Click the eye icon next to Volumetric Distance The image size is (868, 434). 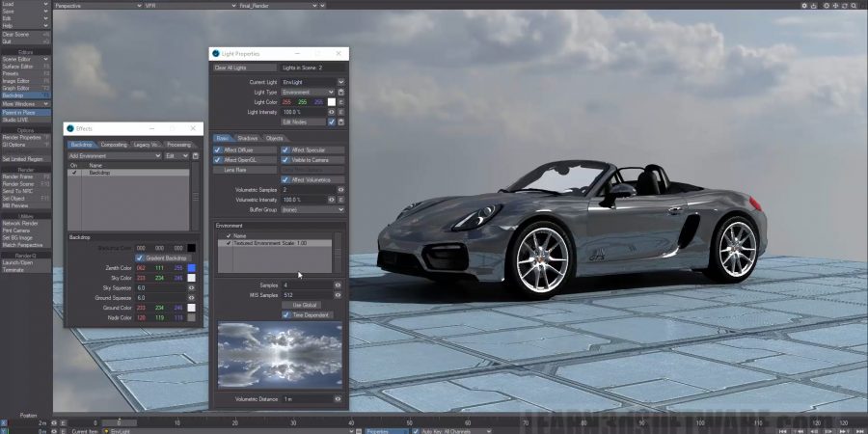338,398
